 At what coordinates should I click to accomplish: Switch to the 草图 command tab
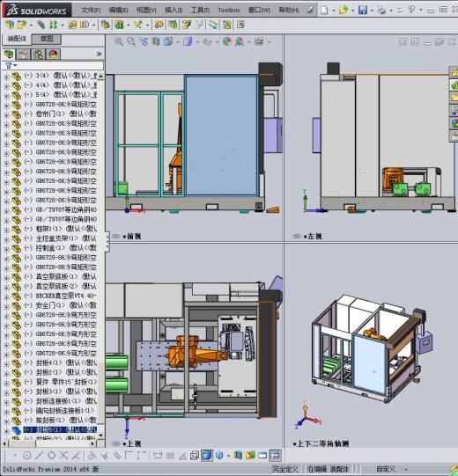(x=47, y=39)
